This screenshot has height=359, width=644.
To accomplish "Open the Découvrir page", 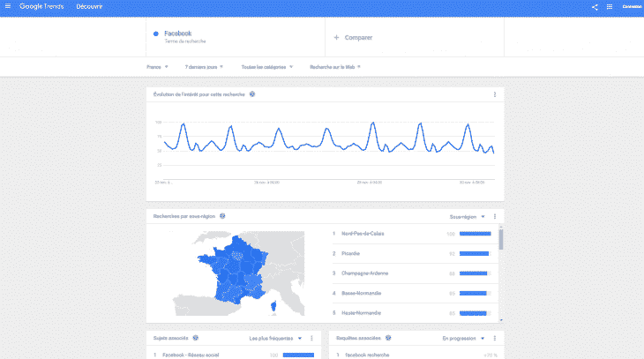I will 89,6.
